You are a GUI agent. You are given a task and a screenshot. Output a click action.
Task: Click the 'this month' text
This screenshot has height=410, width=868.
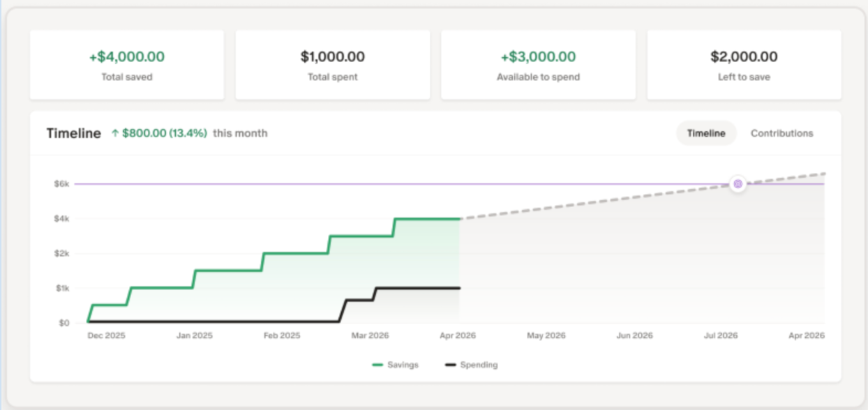tap(240, 133)
